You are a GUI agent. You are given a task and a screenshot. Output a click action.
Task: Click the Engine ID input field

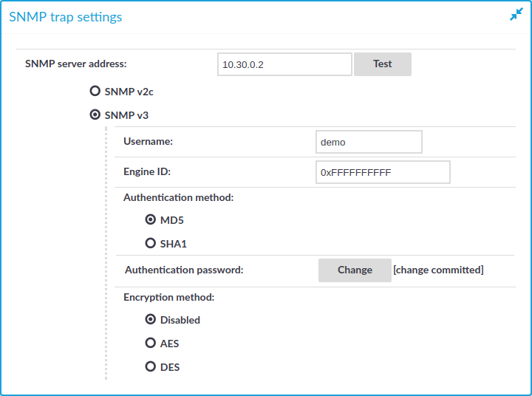coord(382,172)
